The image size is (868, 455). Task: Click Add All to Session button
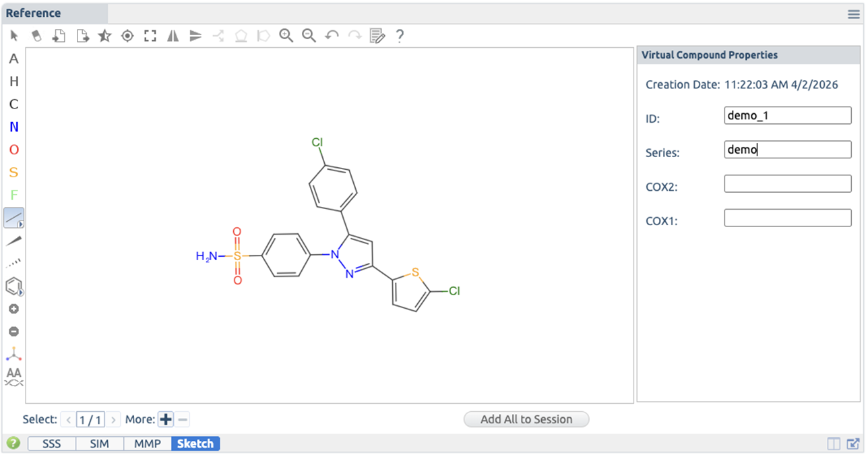click(x=526, y=419)
